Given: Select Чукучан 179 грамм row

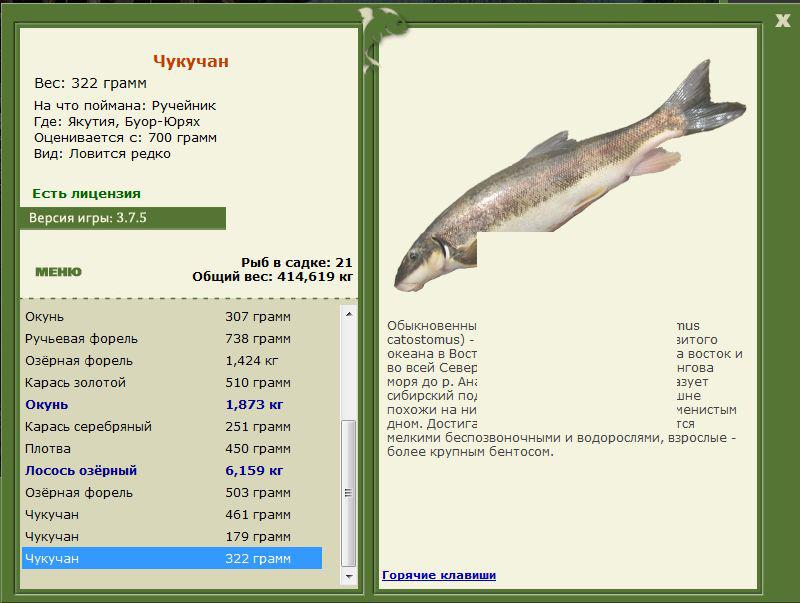Looking at the screenshot, I should point(172,537).
